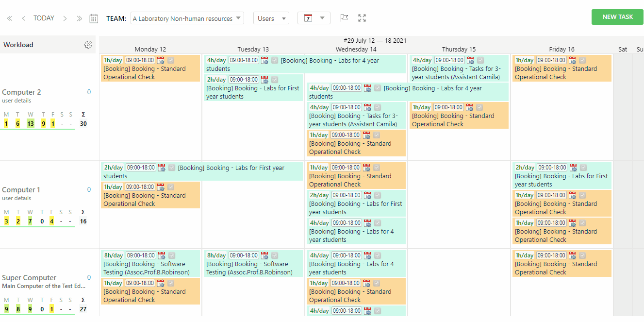Mark Super Computer Monday Software Testing complete
This screenshot has height=322, width=644.
172,255
